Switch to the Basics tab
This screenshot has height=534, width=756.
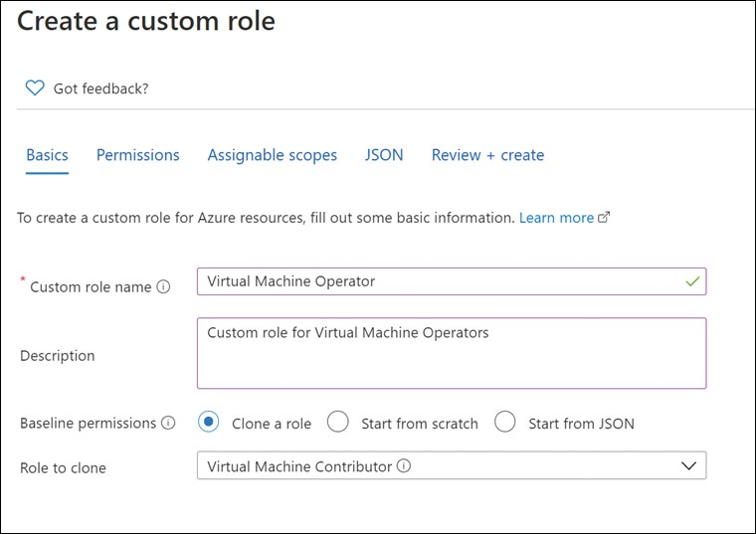(48, 155)
